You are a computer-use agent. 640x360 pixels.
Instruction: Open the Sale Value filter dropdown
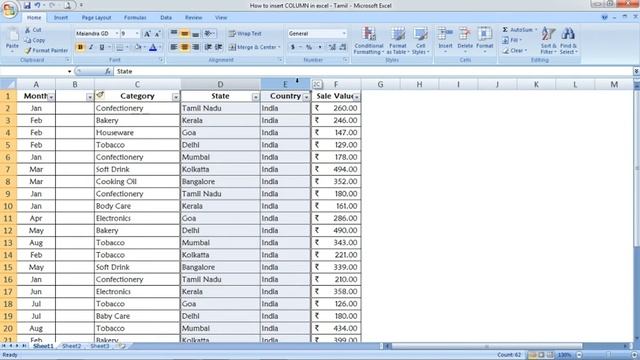(x=357, y=97)
